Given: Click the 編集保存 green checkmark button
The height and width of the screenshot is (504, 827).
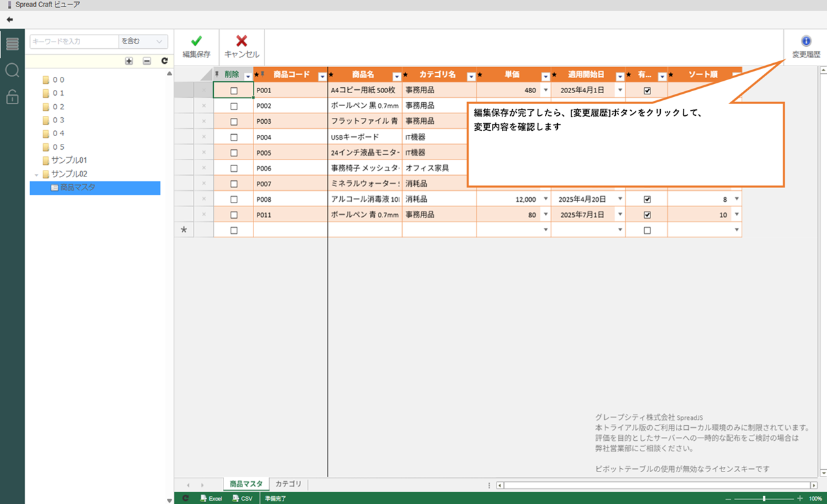Looking at the screenshot, I should [196, 46].
